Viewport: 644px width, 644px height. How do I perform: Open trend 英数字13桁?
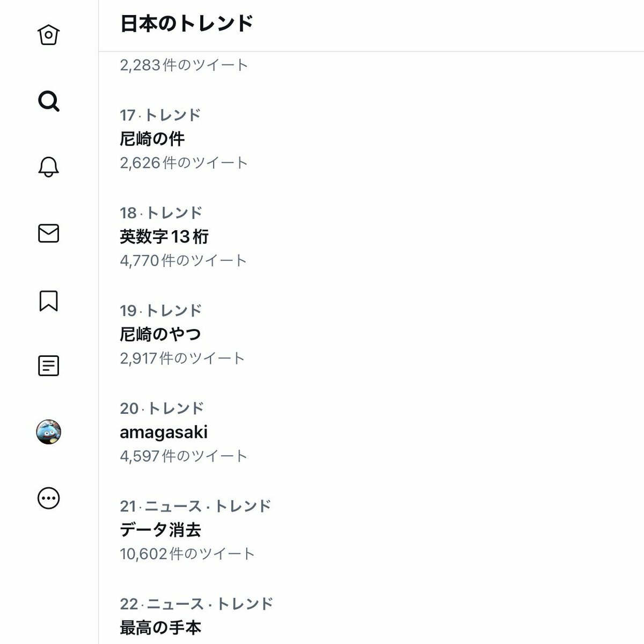pos(164,237)
